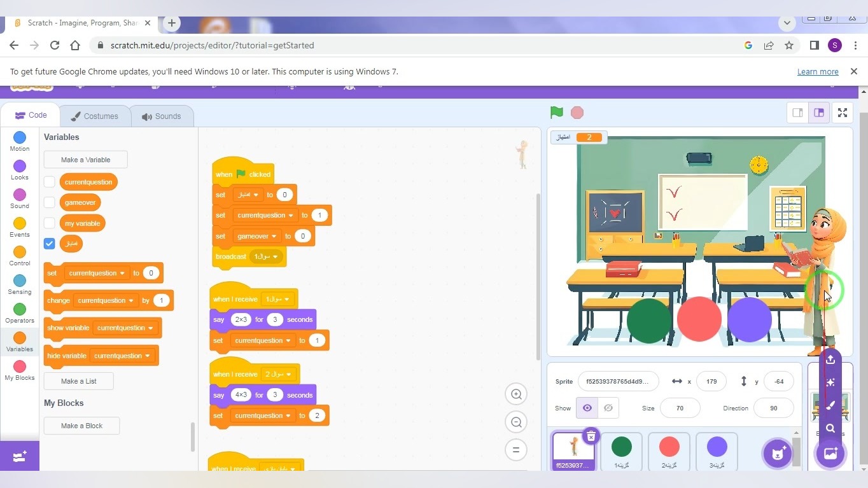Open the Control blocks category
Image resolution: width=868 pixels, height=488 pixels.
20,256
